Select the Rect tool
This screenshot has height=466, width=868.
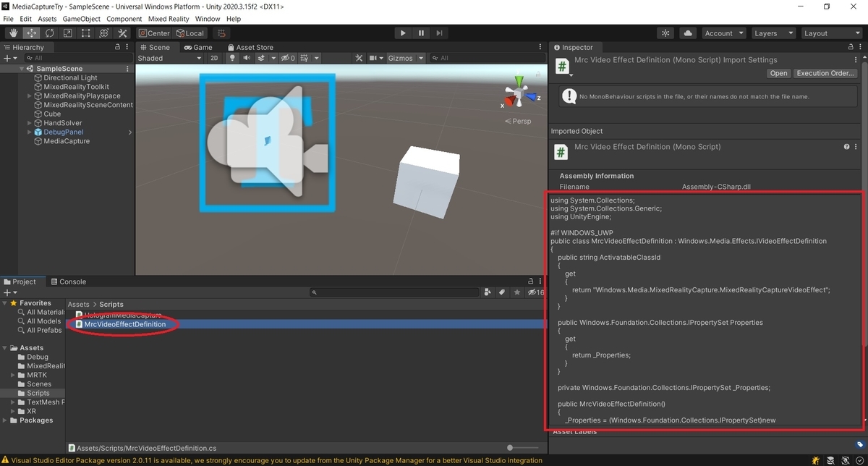(86, 33)
